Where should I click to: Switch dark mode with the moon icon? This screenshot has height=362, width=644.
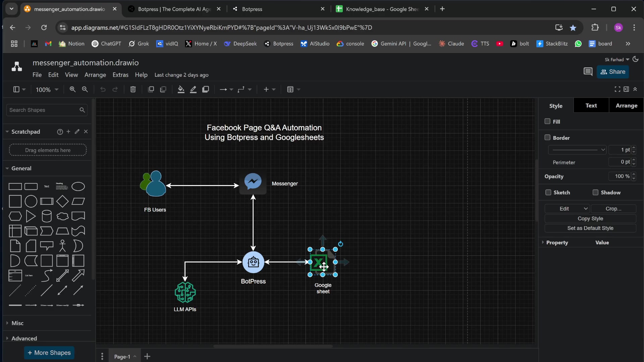[635, 59]
